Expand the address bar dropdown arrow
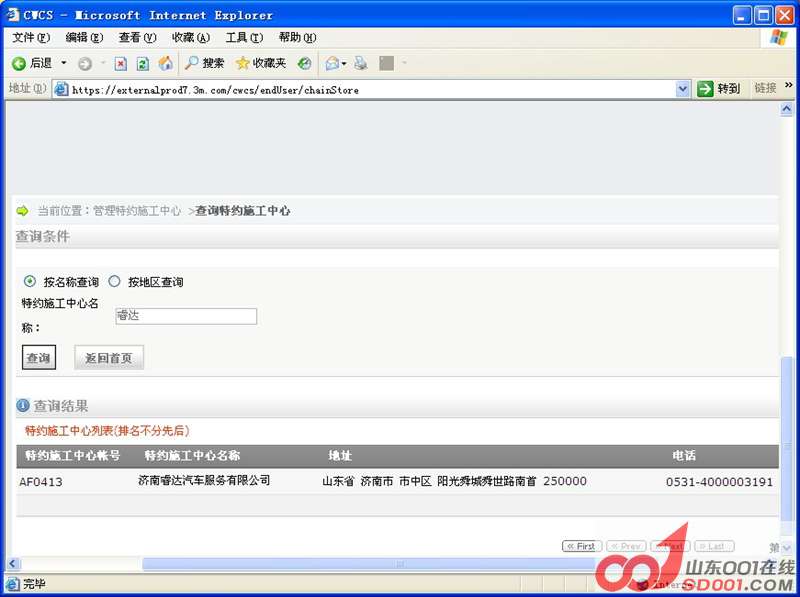This screenshot has width=800, height=597. (683, 89)
